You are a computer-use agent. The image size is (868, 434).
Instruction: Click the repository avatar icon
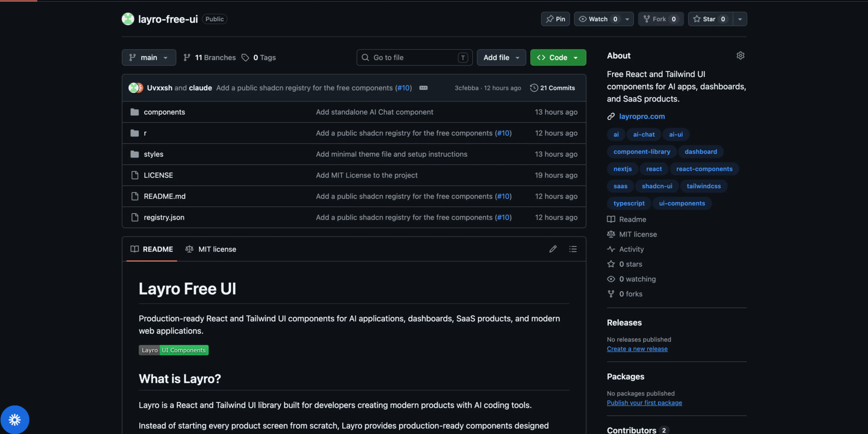point(128,19)
